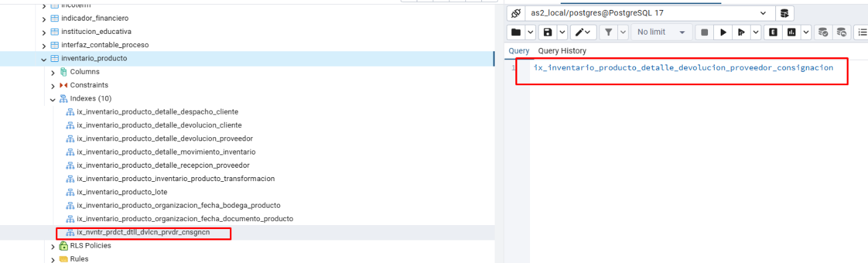
Task: Open the connection as2_local/postgres@PostgreSQL 17 dropdown
Action: coord(763,13)
